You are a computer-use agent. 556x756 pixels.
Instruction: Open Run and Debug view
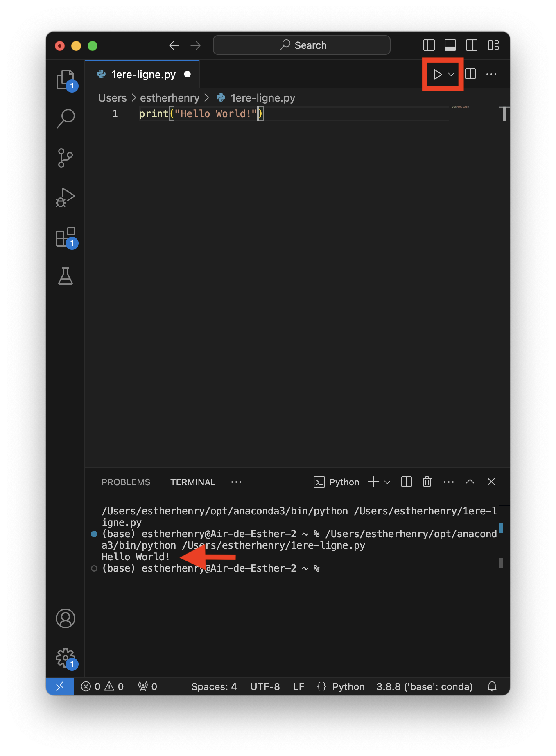66,197
